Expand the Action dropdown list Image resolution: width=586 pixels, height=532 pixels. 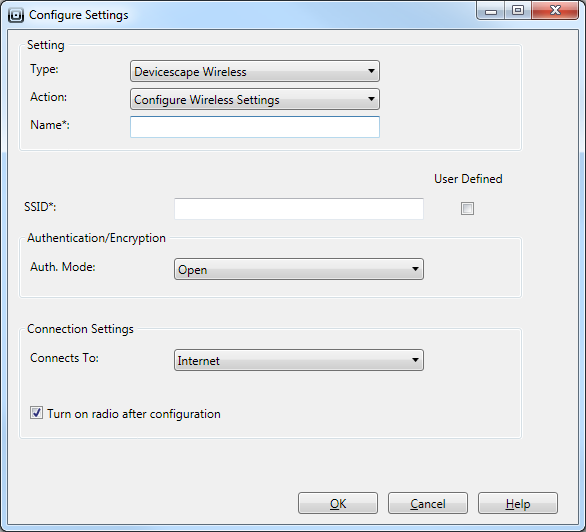[255, 99]
